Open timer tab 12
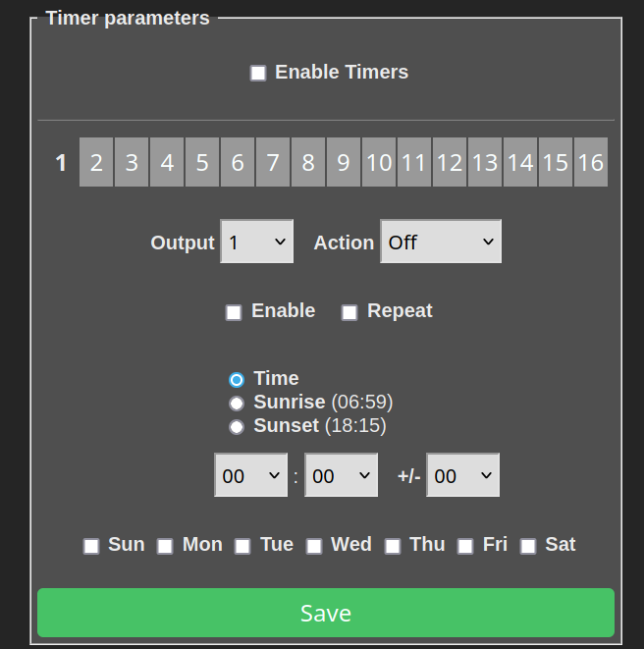Screen dimensions: 644x649 point(450,162)
